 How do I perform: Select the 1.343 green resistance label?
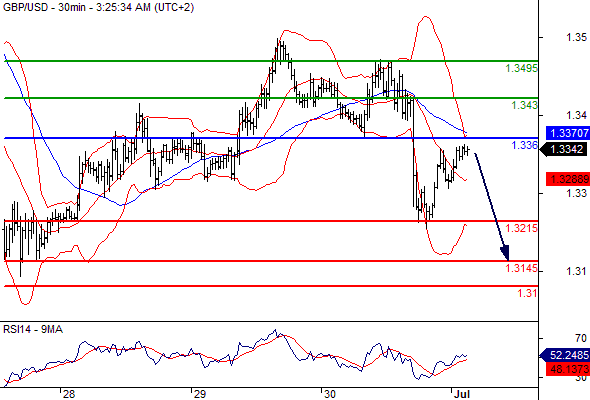525,105
